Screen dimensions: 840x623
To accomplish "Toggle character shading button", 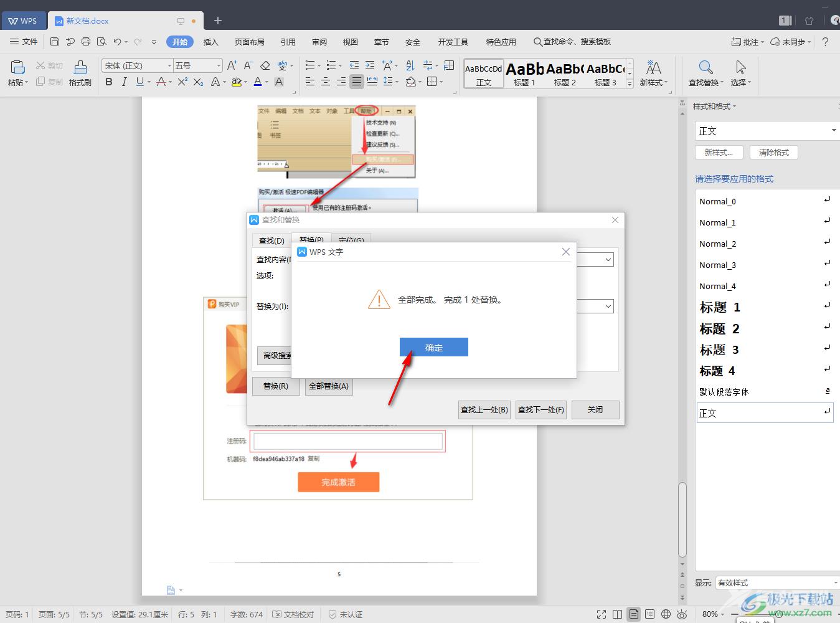I will 279,82.
